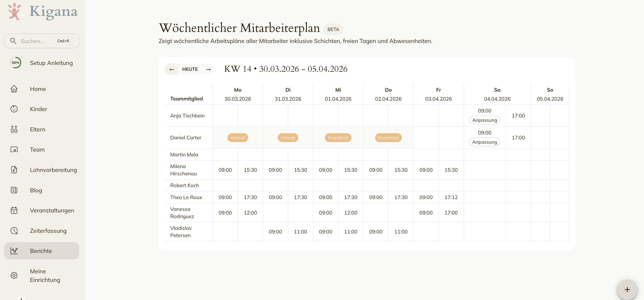Click the Mi 01.04.2026 column header
Viewport: 644px width, 300px height.
point(338,94)
